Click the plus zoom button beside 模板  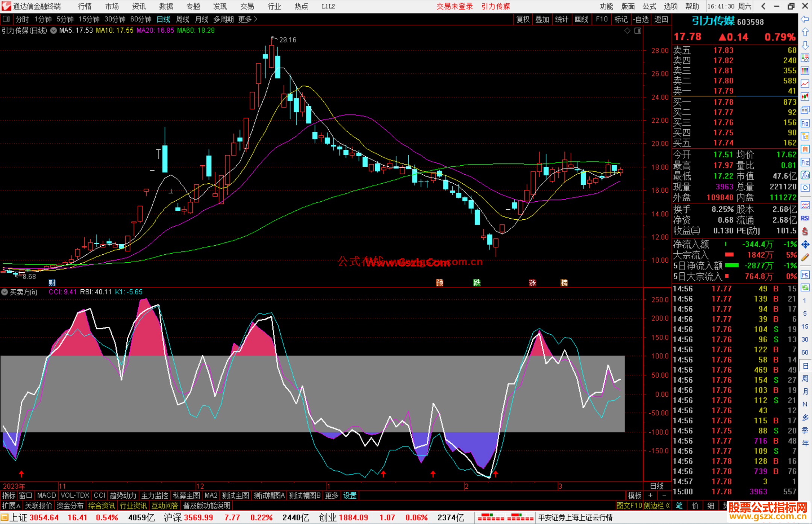651,495
